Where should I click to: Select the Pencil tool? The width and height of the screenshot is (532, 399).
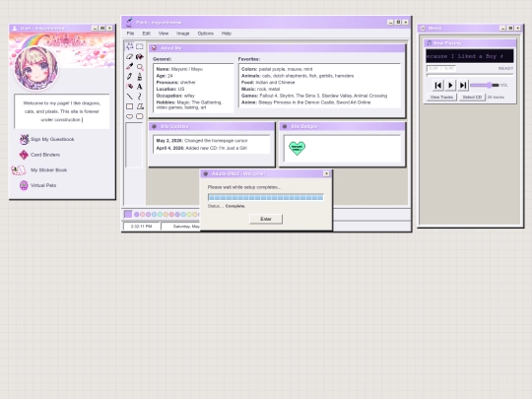(130, 76)
